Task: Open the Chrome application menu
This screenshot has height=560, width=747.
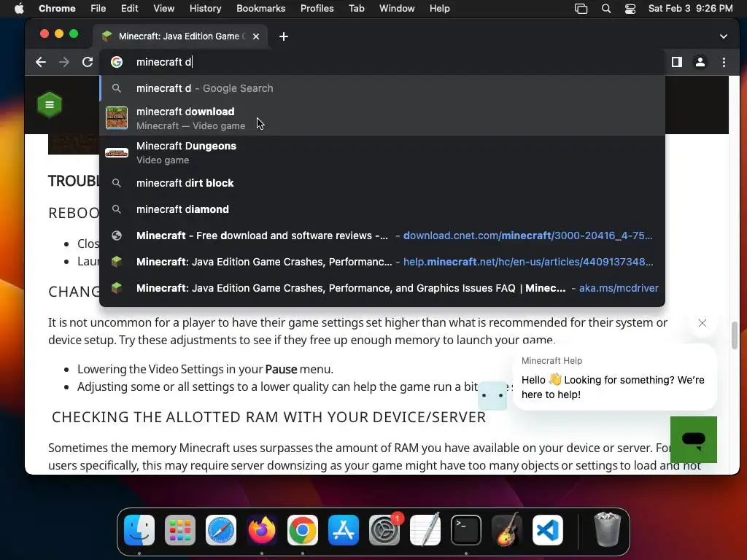Action: [x=57, y=8]
